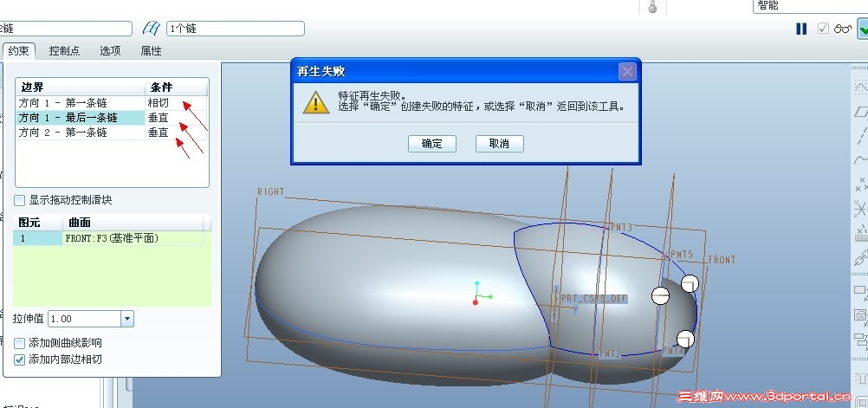Select the PNT5 datum point label
Viewport: 868px width, 408px height.
click(x=682, y=254)
